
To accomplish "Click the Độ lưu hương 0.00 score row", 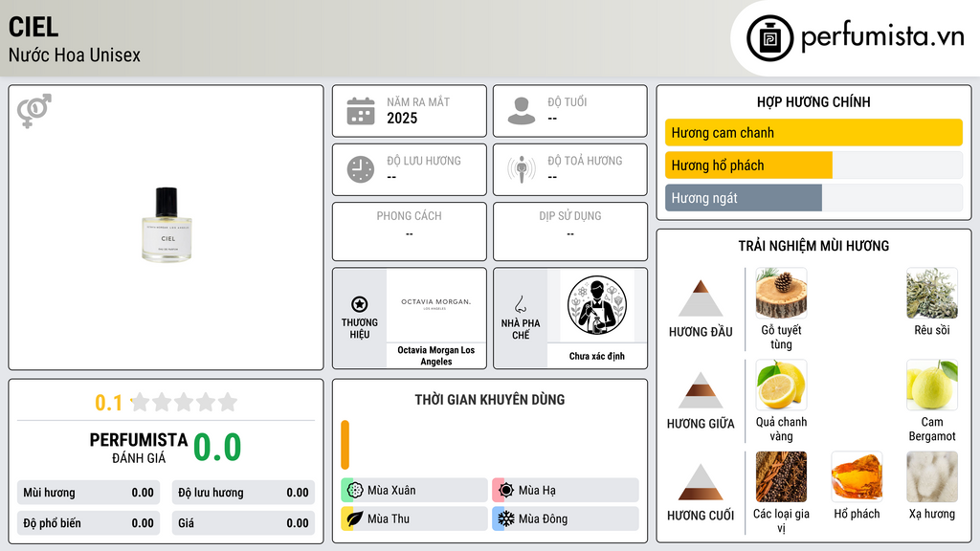I will coord(243,493).
